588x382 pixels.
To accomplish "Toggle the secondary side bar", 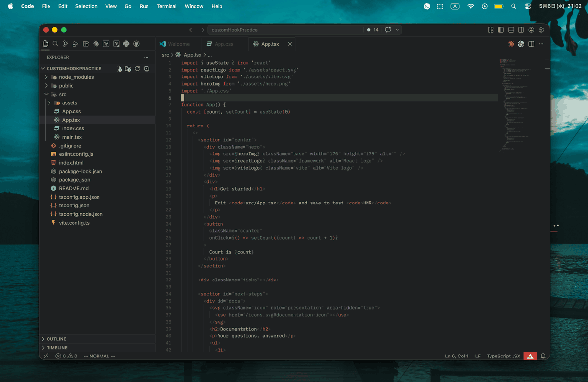I will 521,30.
